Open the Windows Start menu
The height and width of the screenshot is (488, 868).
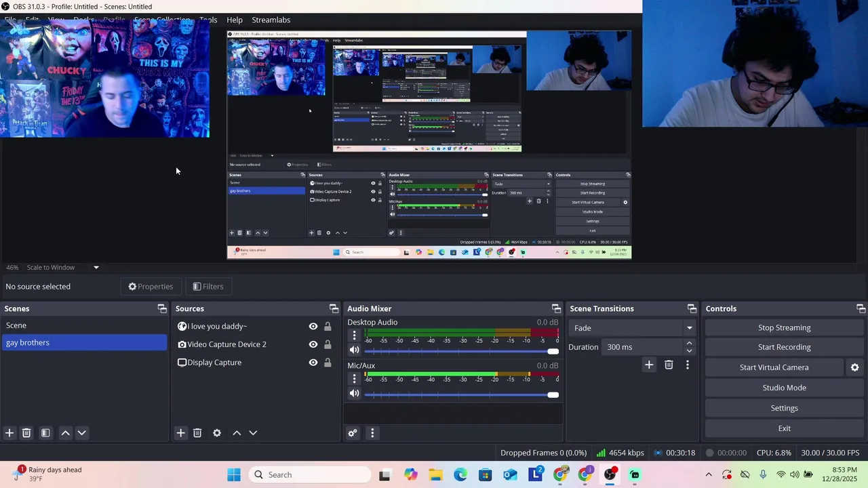point(234,474)
